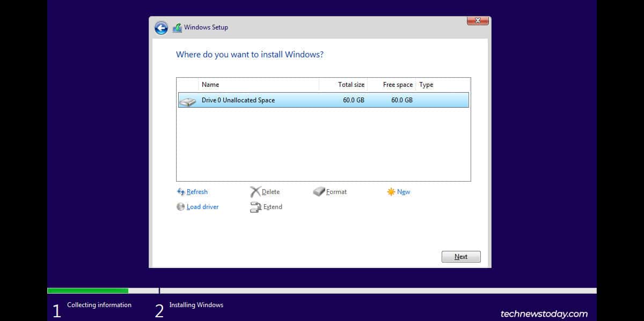
Task: Click the New partition star icon
Action: click(x=391, y=191)
